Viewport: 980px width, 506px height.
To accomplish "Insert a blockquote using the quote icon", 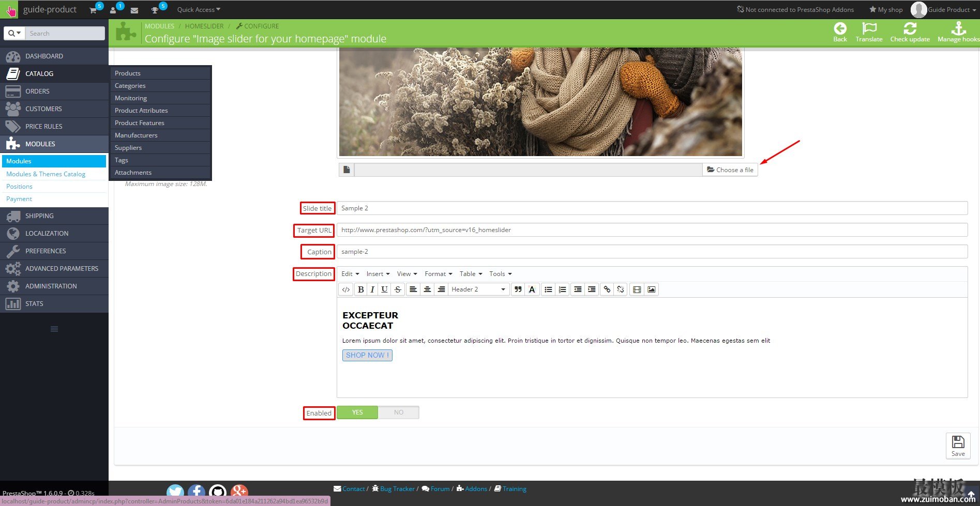I will pos(518,289).
